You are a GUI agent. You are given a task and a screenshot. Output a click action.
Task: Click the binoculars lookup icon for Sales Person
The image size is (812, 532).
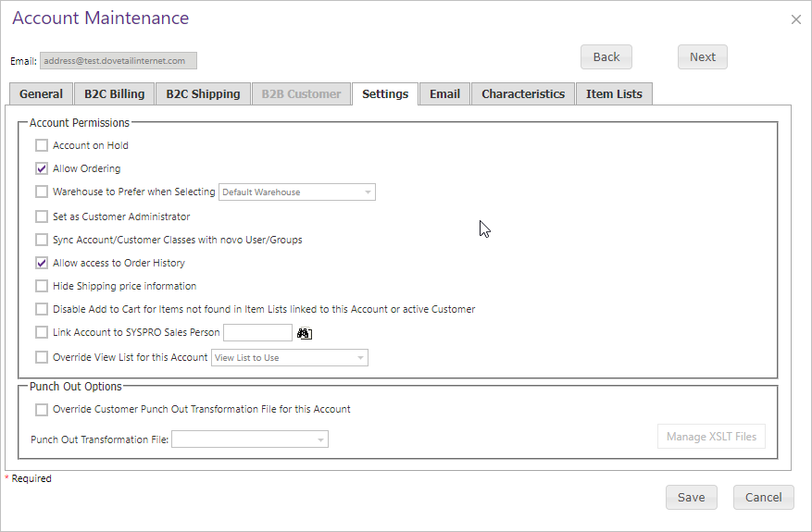click(305, 333)
